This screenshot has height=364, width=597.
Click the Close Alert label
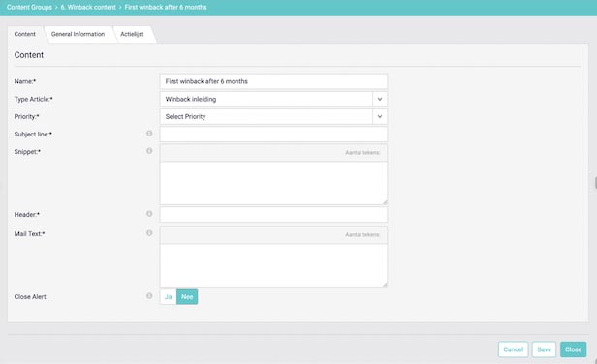[x=31, y=296]
